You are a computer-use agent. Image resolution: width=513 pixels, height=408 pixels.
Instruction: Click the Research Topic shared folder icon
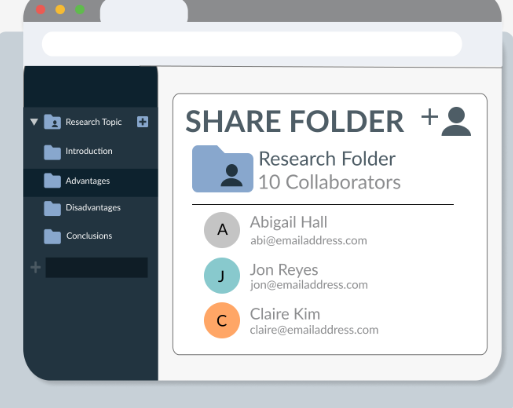click(52, 122)
